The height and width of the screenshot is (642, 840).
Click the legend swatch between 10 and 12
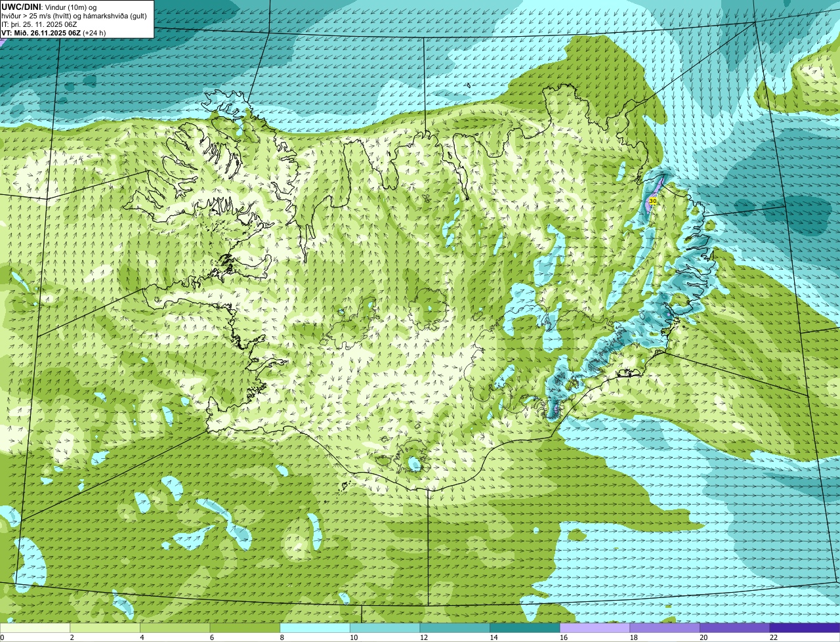pos(385,628)
